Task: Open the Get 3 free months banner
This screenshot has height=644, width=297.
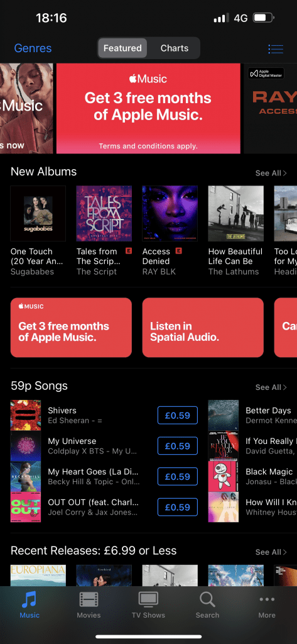Action: 148,108
